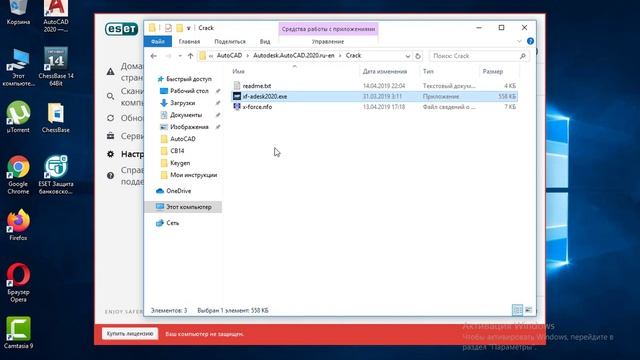Click Средства работы с приложениями tab header
Viewport: 640px width, 360px height.
pos(328,29)
